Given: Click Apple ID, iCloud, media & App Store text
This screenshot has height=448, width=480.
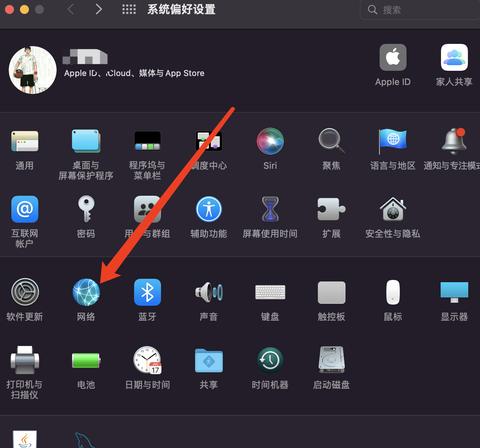Looking at the screenshot, I should 134,73.
